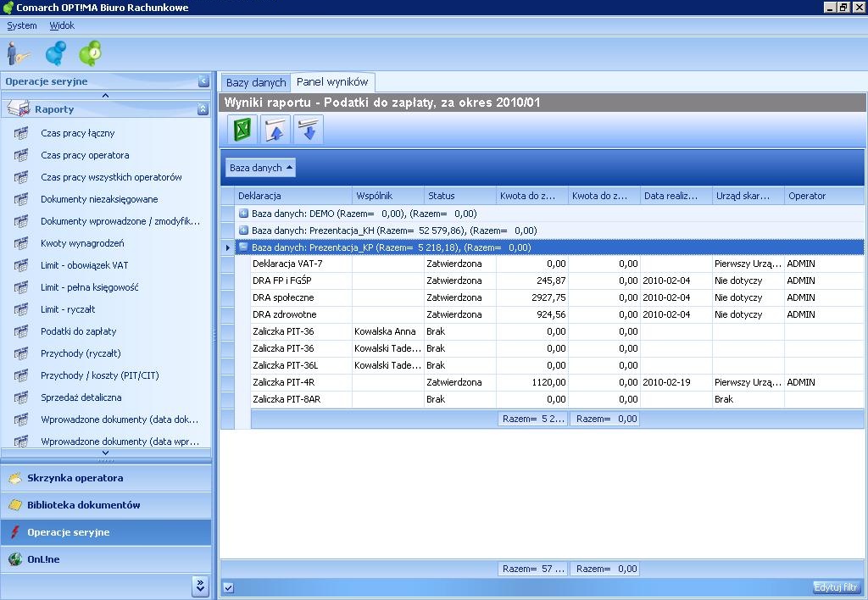Click the Edytuj filtr button

tap(836, 587)
